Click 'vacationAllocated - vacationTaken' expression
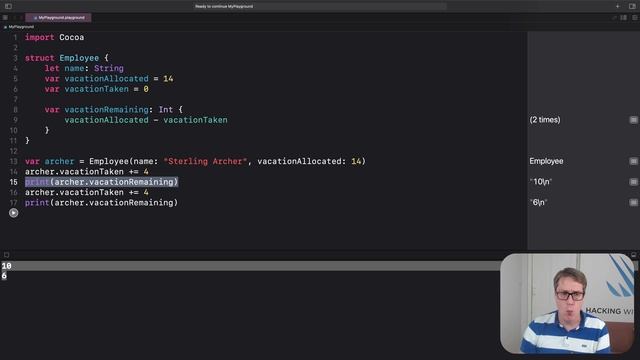This screenshot has width=640, height=360. coord(146,120)
